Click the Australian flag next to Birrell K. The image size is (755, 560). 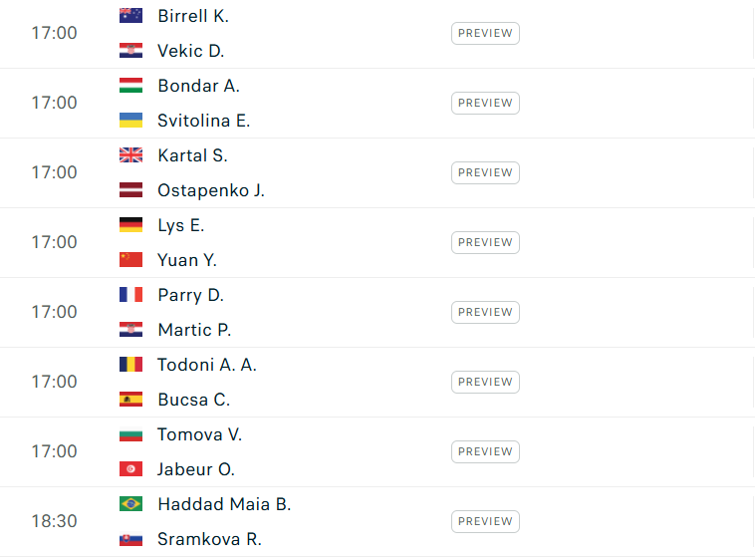[x=130, y=16]
